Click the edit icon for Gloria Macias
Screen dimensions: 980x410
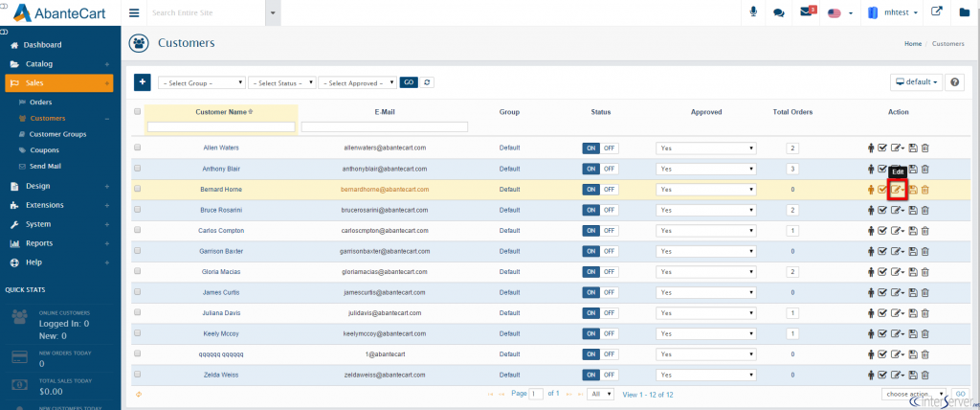896,272
